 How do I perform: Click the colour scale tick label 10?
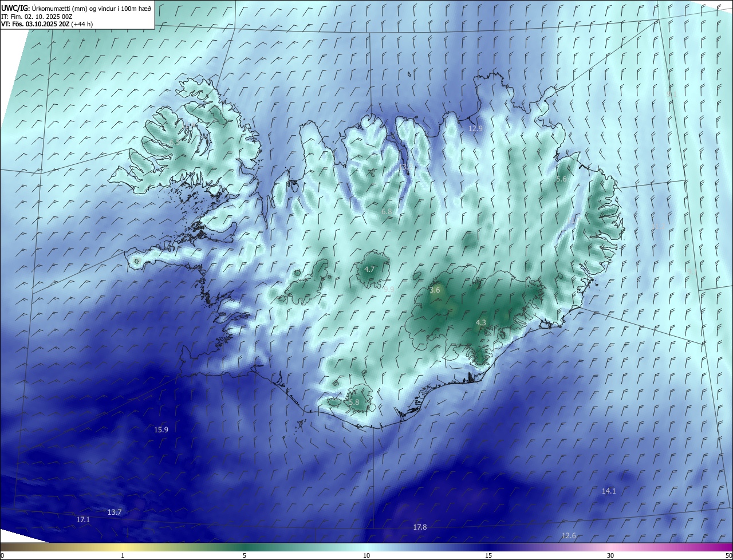pyautogui.click(x=366, y=555)
